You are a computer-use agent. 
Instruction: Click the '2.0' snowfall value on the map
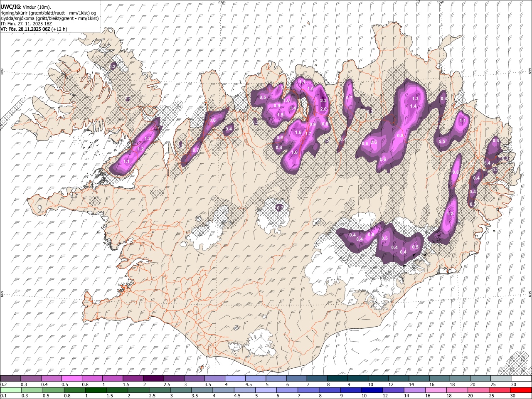point(324,109)
